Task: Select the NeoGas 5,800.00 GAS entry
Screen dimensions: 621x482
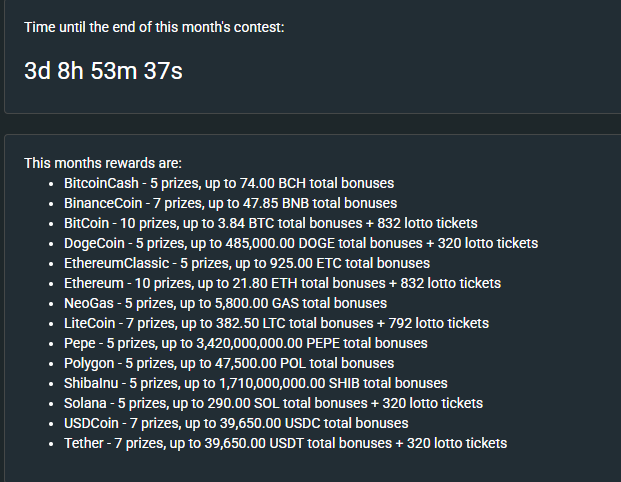Action: (225, 303)
